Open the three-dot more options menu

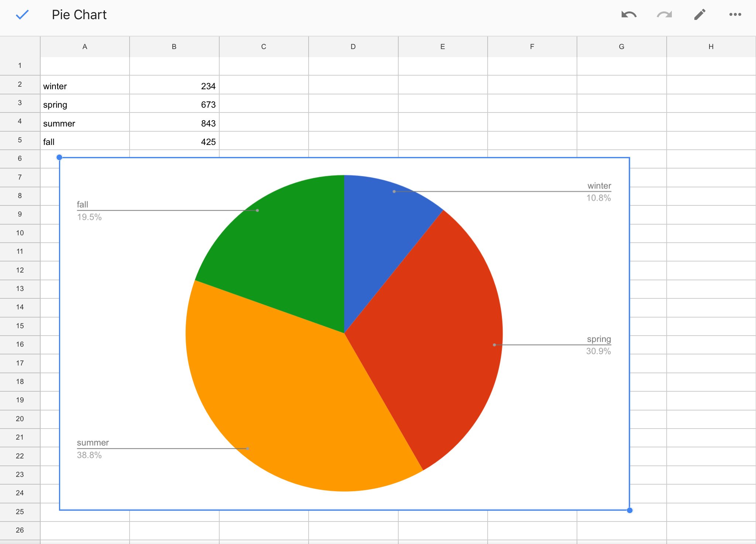(x=735, y=15)
